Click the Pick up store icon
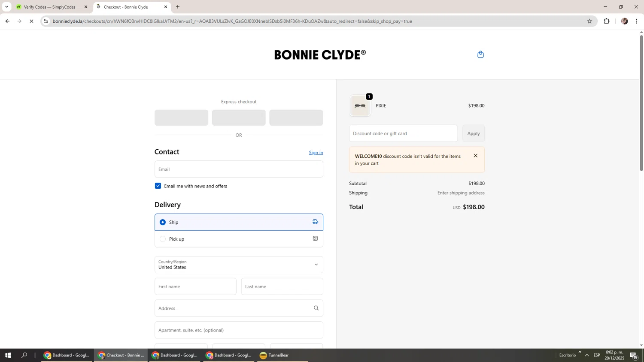The height and width of the screenshot is (362, 644). click(x=315, y=238)
